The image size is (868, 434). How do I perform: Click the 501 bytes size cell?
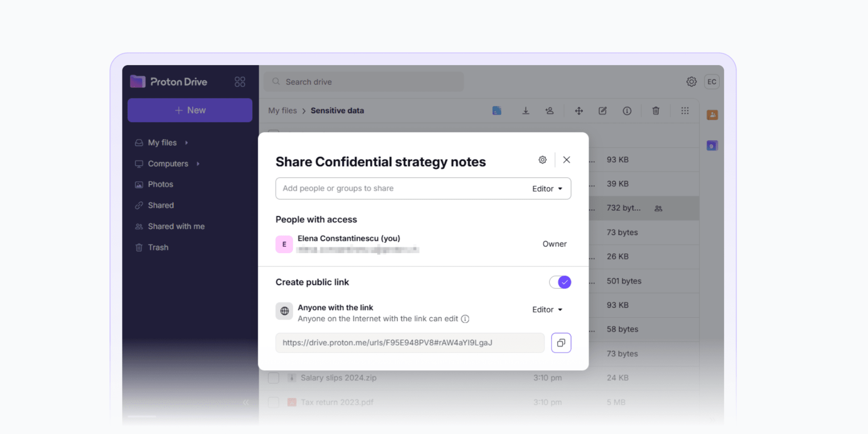click(624, 281)
